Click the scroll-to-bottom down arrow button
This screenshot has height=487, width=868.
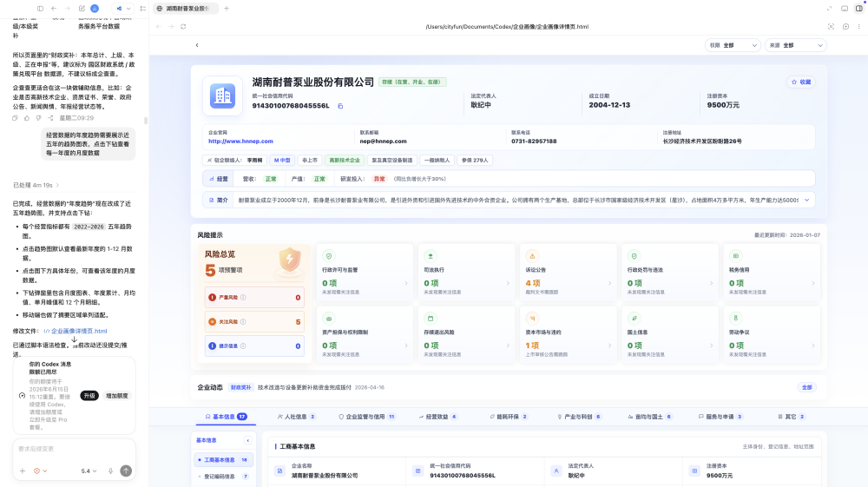click(x=74, y=339)
